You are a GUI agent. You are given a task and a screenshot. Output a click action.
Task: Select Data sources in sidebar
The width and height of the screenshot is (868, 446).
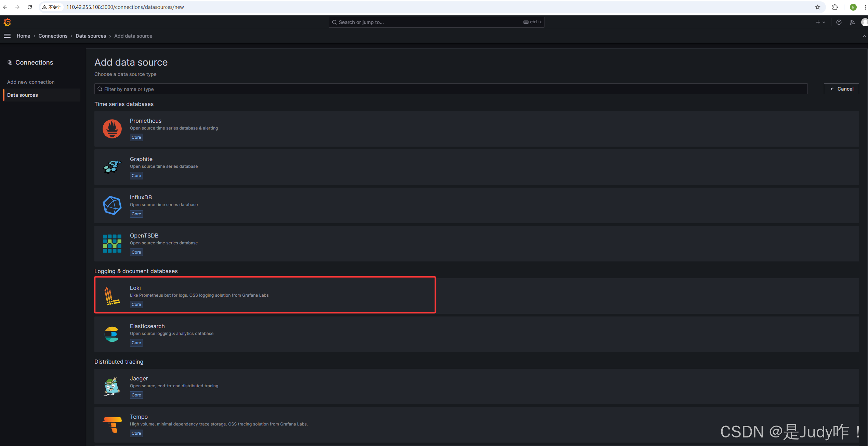click(x=23, y=95)
